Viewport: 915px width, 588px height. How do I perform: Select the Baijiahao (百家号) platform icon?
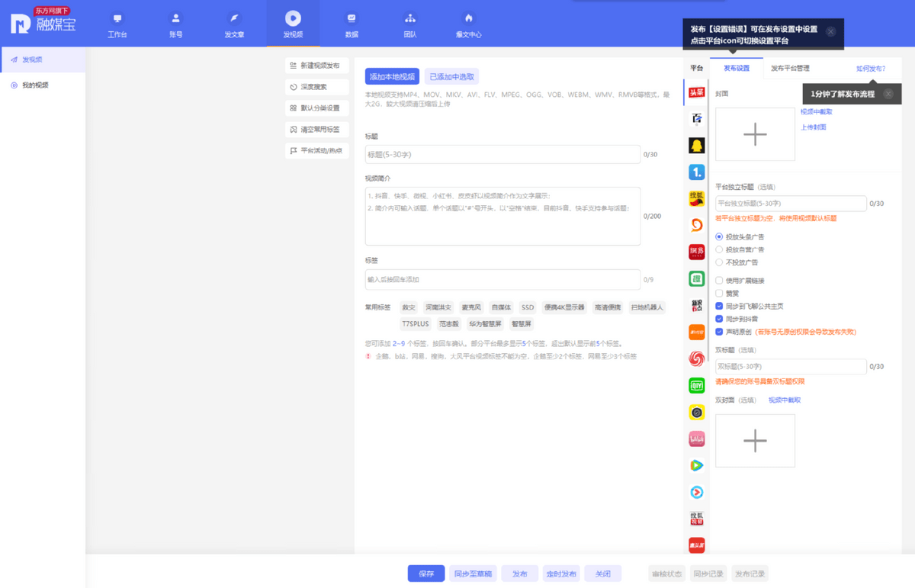696,119
